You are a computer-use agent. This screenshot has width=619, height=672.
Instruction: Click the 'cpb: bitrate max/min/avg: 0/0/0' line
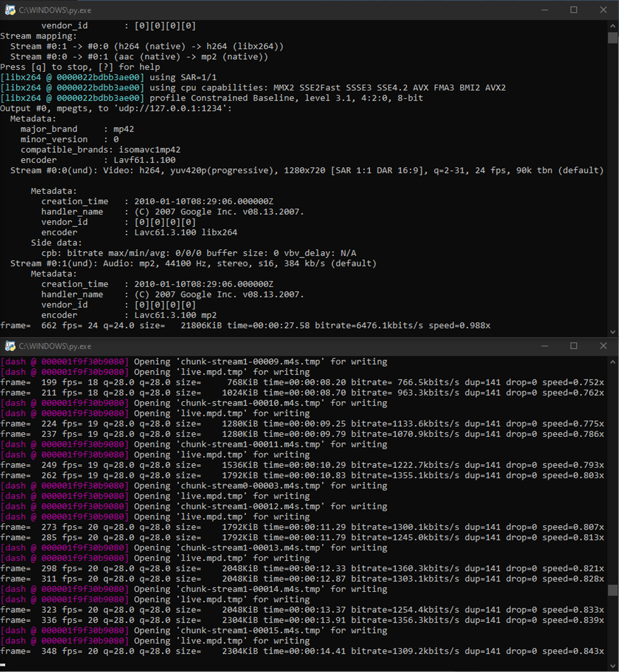click(x=199, y=253)
